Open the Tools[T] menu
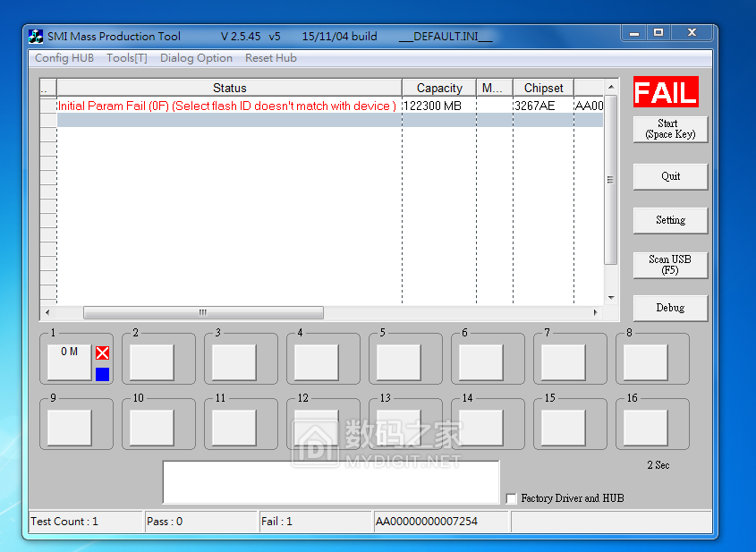This screenshot has width=756, height=552. 126,58
